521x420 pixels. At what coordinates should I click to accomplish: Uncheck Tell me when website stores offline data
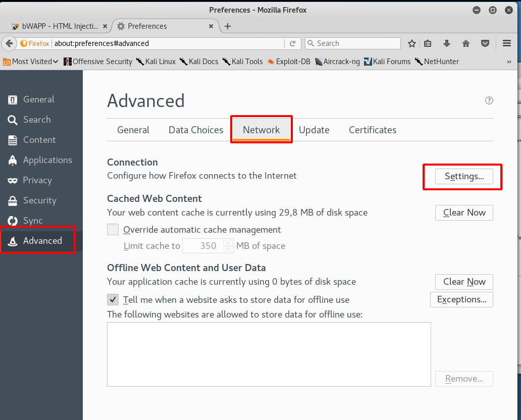(x=113, y=299)
